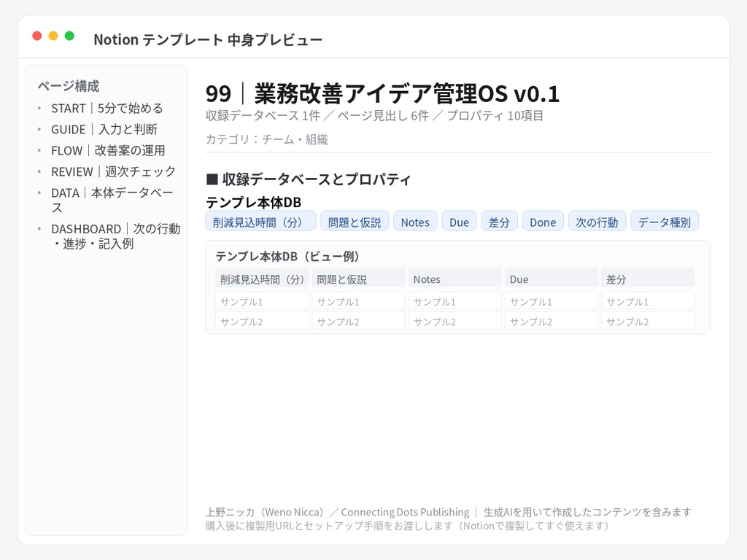Select サンプル2 cell under Due column
The height and width of the screenshot is (560, 747).
click(551, 321)
